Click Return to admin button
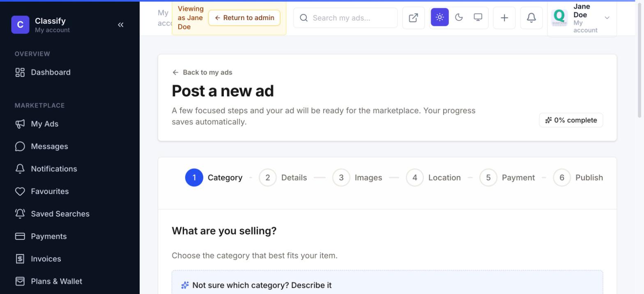The image size is (644, 294). click(x=244, y=18)
